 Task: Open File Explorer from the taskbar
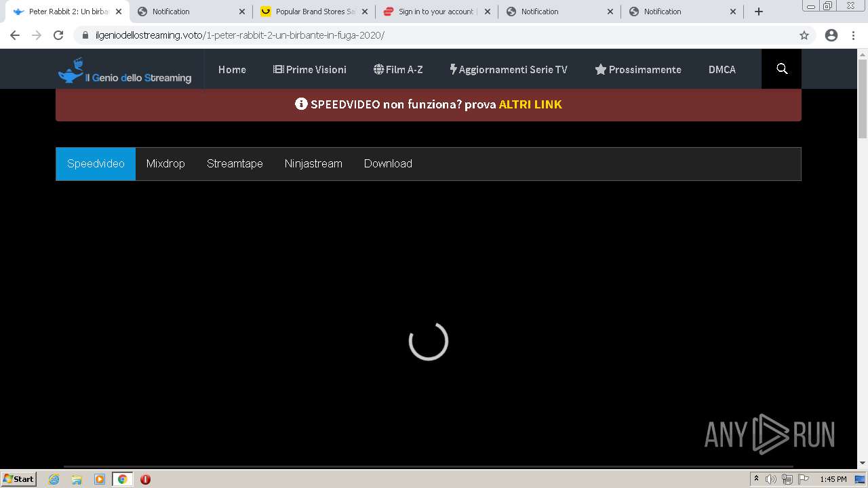[77, 479]
